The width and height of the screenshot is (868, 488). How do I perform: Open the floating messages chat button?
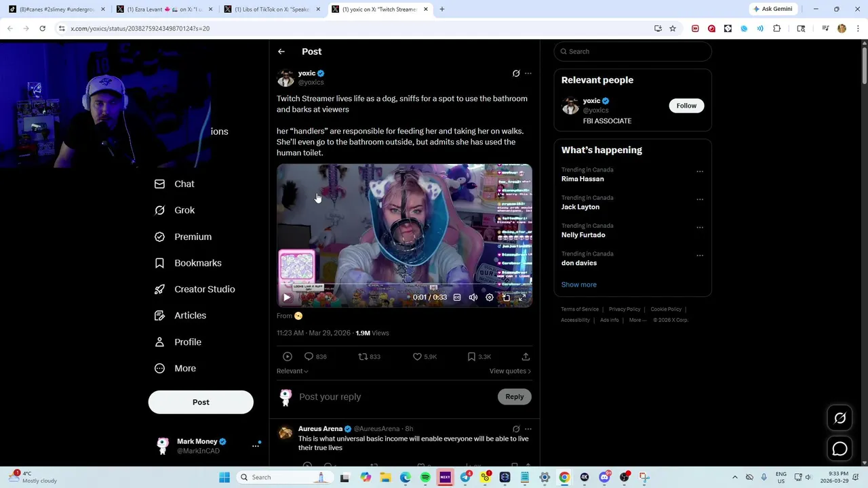840,449
